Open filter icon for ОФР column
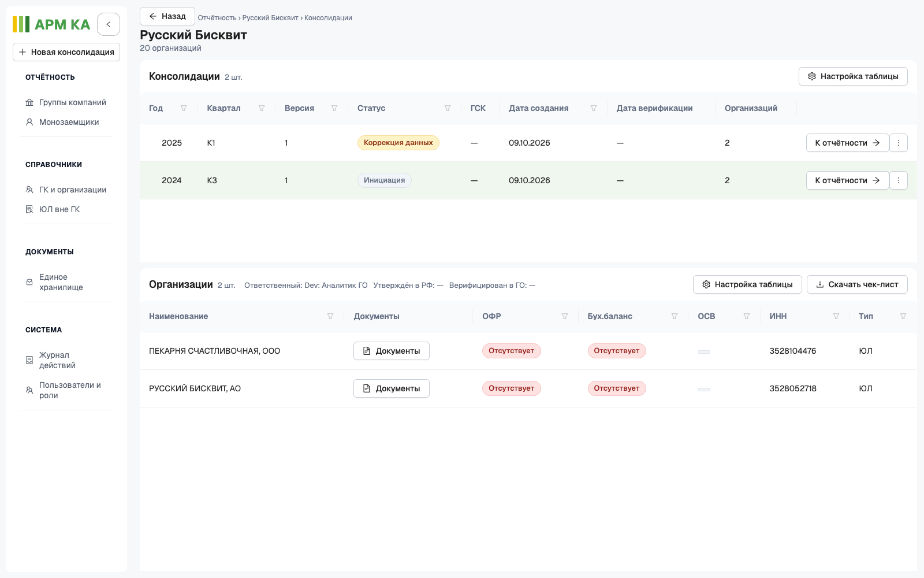The width and height of the screenshot is (924, 578). tap(565, 316)
